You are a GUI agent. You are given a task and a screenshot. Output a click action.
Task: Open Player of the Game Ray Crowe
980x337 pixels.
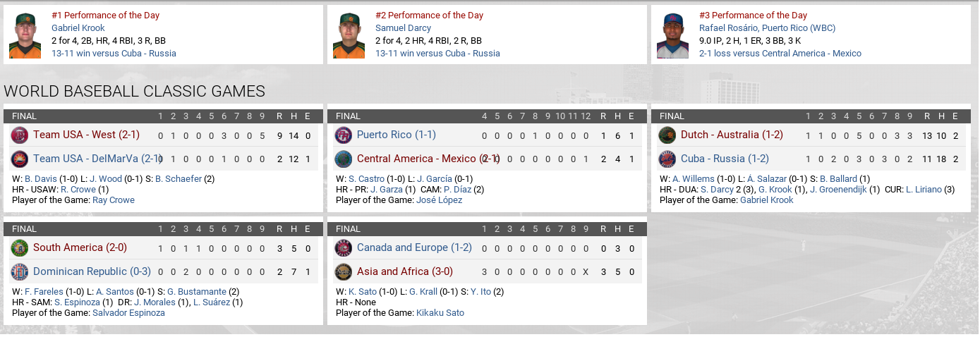point(113,200)
